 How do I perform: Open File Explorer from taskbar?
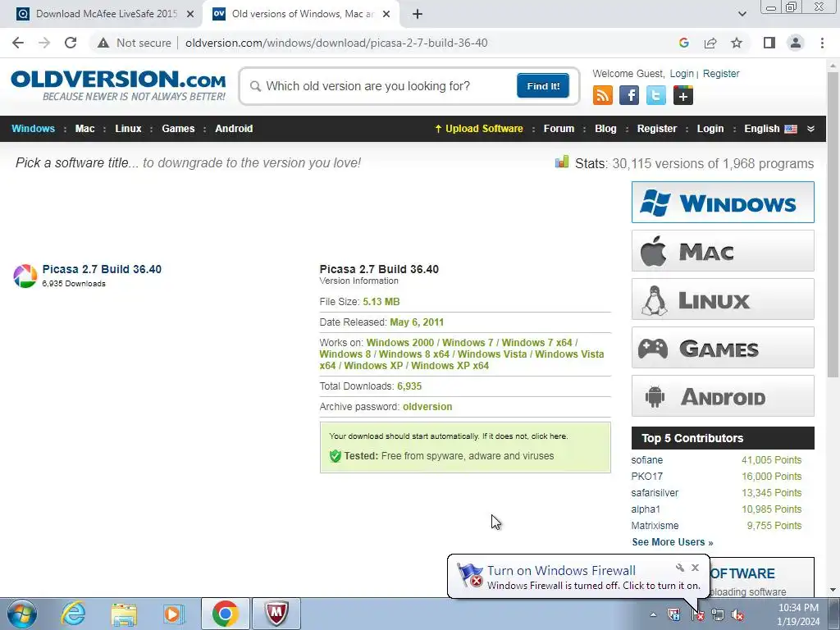[124, 614]
